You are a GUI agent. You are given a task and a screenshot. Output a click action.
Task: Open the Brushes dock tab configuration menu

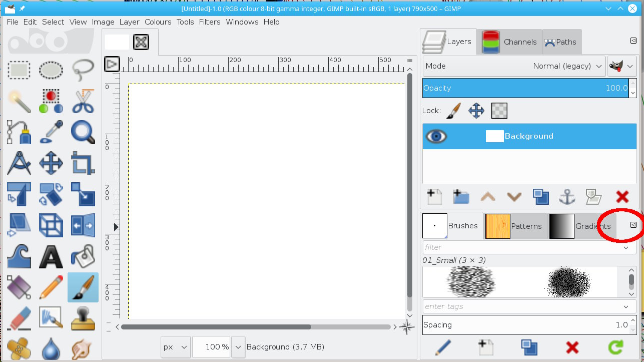[x=633, y=225]
